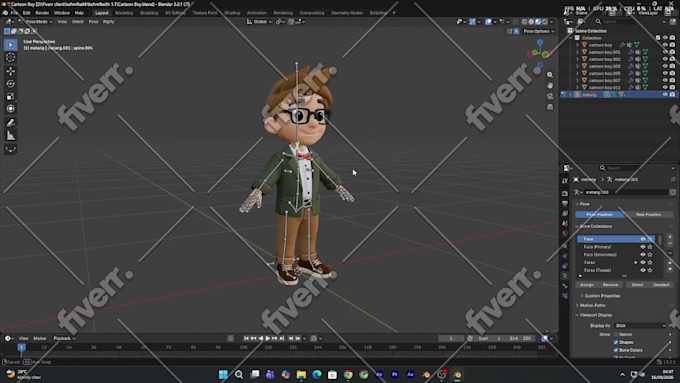Click the Pose Position button

(x=600, y=215)
